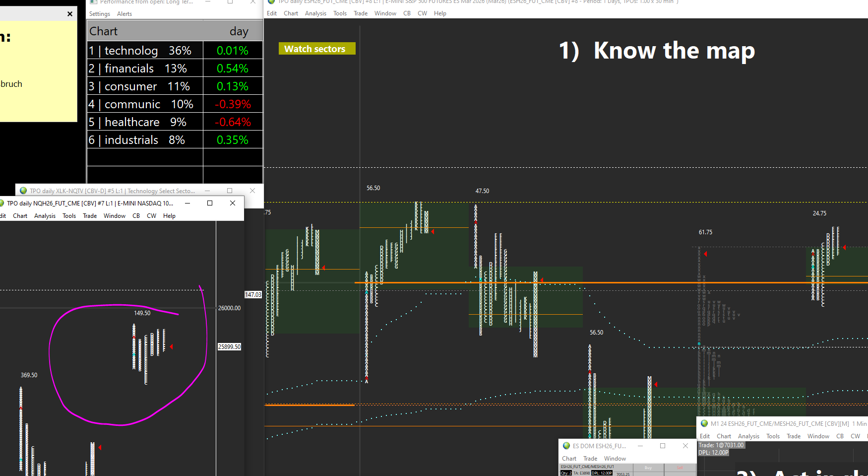The image size is (868, 476).
Task: Open Window menu in main ESH26 TPO window
Action: pos(385,13)
